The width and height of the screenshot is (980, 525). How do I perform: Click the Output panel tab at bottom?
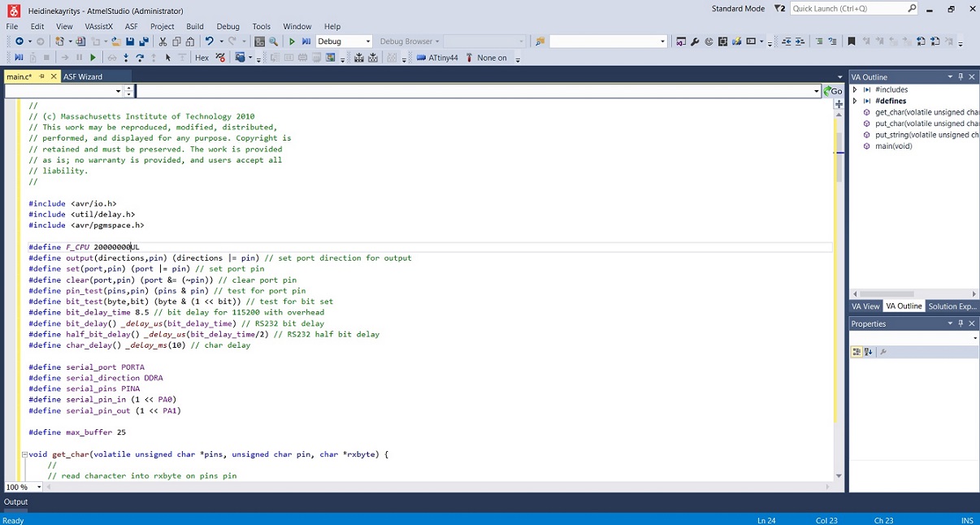coord(15,502)
